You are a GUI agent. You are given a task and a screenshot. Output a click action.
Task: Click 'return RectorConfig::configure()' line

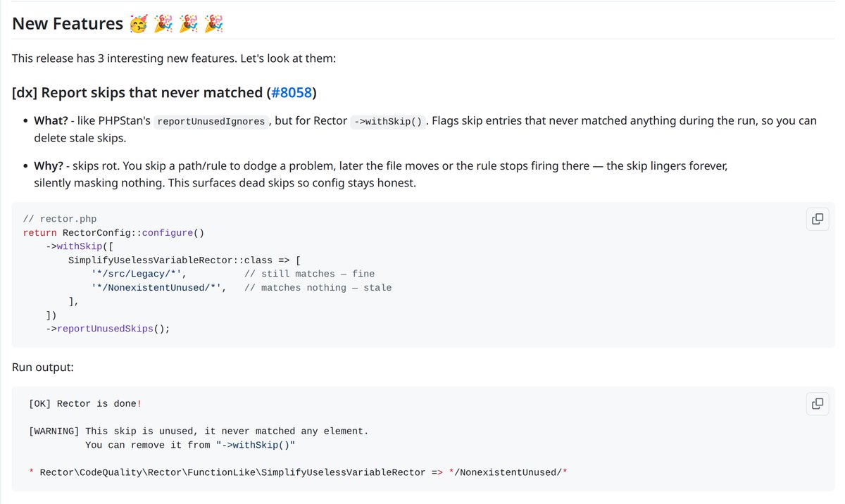click(x=113, y=232)
